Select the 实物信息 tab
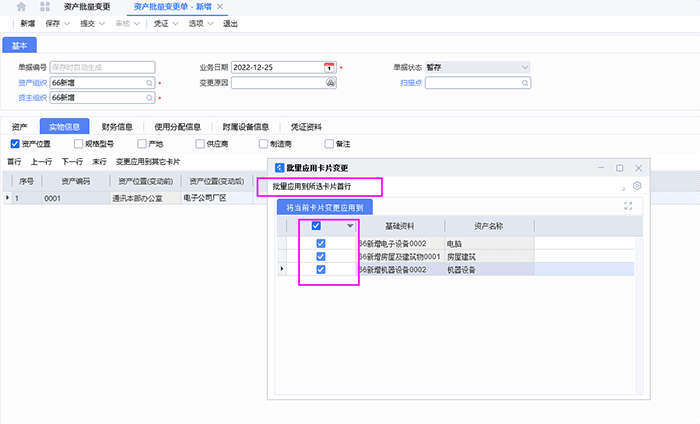 pos(64,127)
